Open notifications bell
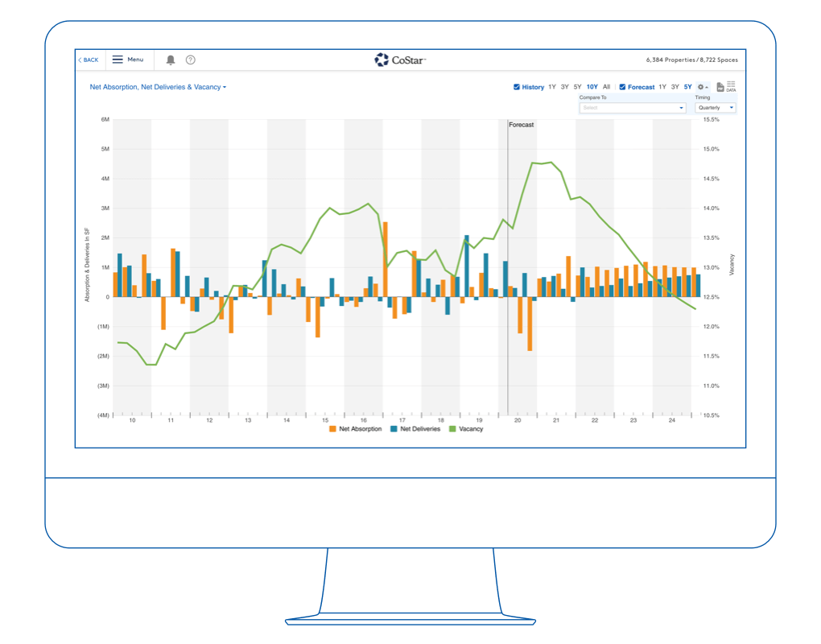 pyautogui.click(x=171, y=60)
